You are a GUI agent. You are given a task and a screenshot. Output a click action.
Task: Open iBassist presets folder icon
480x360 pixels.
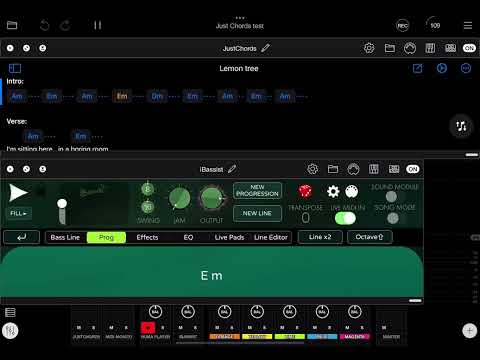(x=333, y=169)
